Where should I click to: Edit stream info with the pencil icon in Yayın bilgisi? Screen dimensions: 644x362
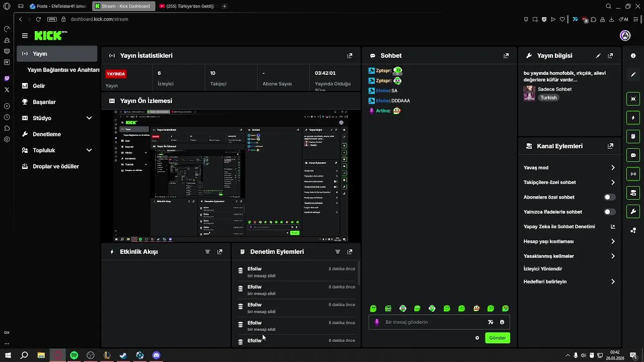pyautogui.click(x=598, y=56)
